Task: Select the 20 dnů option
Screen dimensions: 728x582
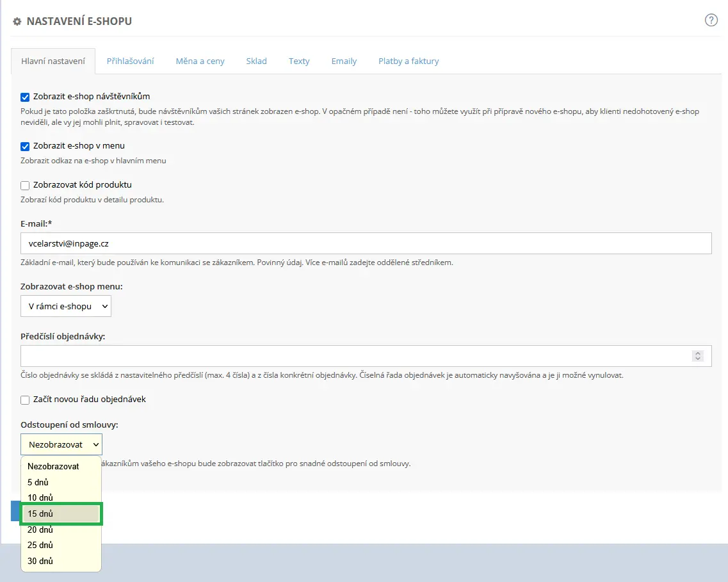Action: coord(61,529)
